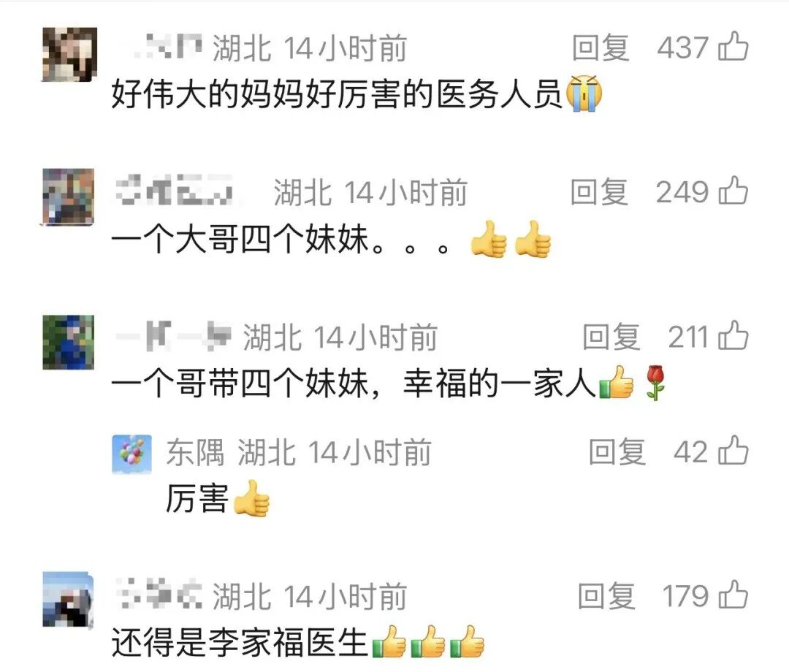
Task: Select the comment text 好伟大的妈妈好厉害的医务人员
Action: click(x=337, y=94)
